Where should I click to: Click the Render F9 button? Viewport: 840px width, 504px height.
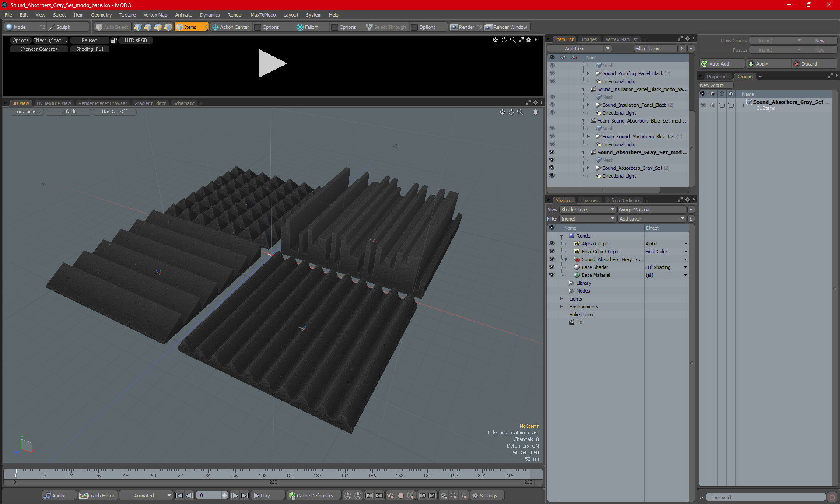click(466, 27)
